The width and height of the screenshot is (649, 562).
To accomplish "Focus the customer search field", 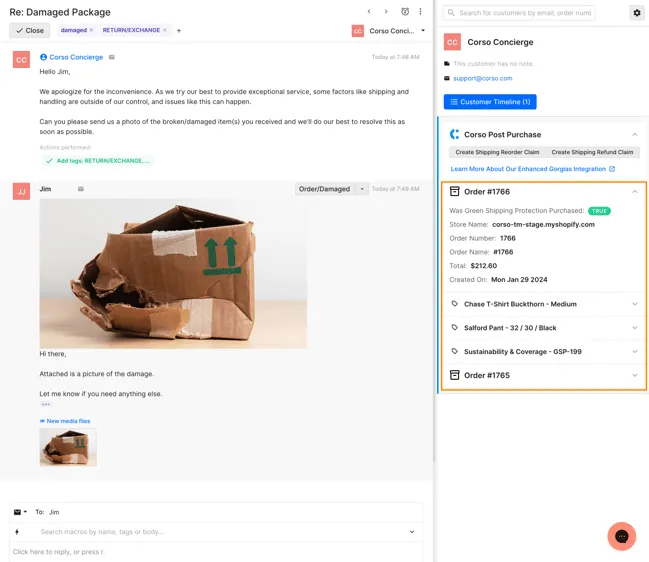I will (519, 13).
